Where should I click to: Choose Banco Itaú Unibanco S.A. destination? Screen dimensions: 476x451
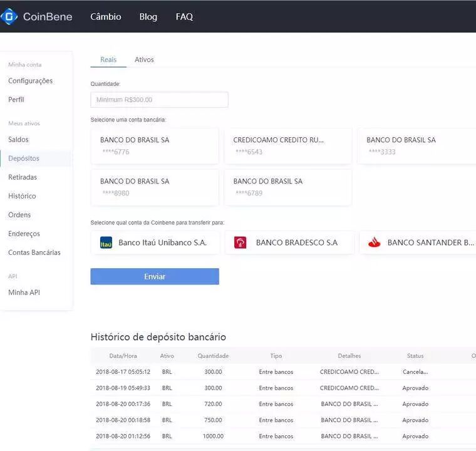[155, 242]
